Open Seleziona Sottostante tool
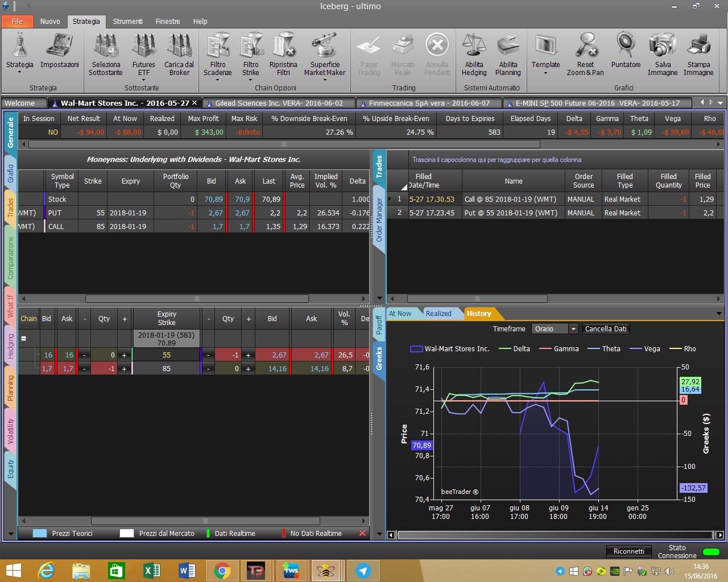The height and width of the screenshot is (582, 728). click(x=106, y=45)
